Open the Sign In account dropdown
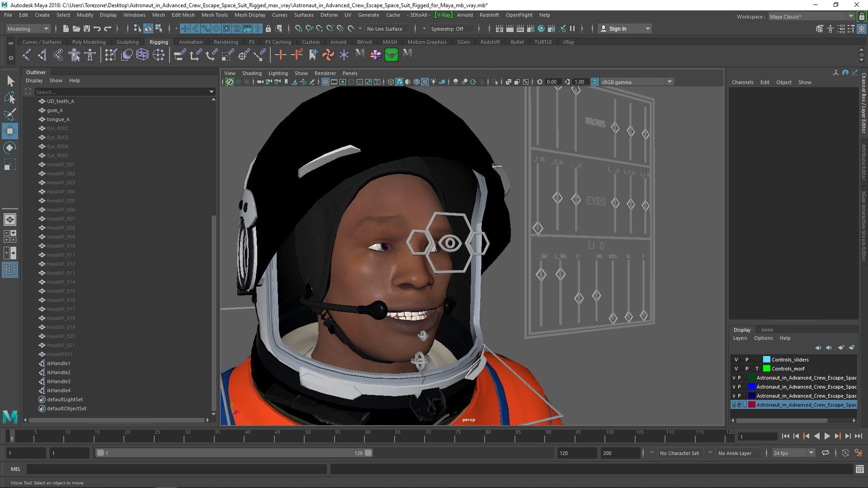Image resolution: width=868 pixels, height=488 pixels. point(625,28)
